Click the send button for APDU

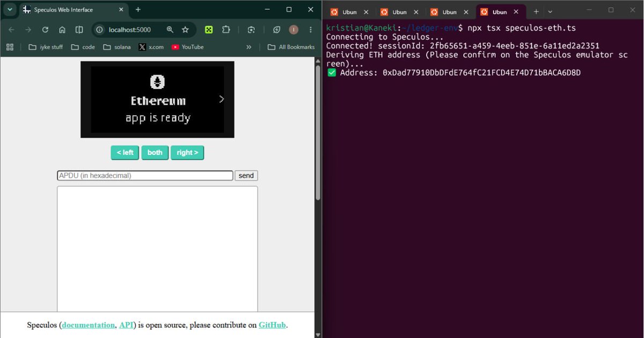pyautogui.click(x=246, y=175)
